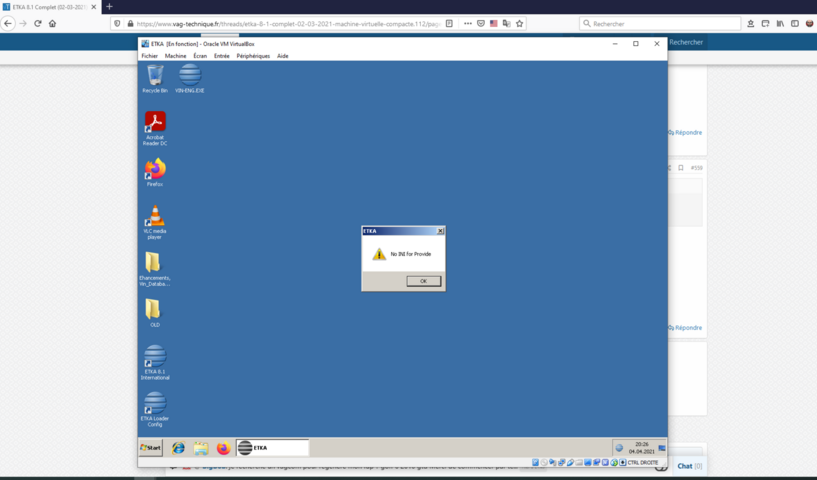Open page actions three-dot menu
The height and width of the screenshot is (480, 817).
(x=467, y=23)
